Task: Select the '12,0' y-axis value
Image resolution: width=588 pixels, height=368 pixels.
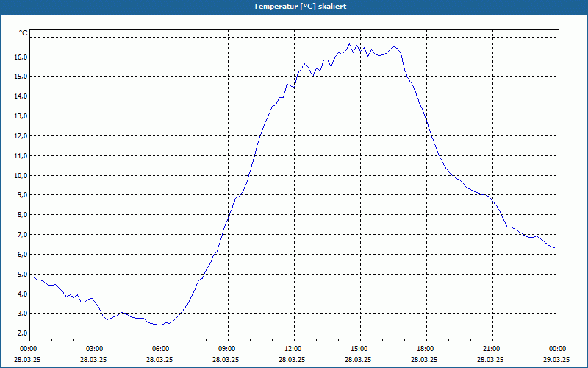Action: point(21,135)
